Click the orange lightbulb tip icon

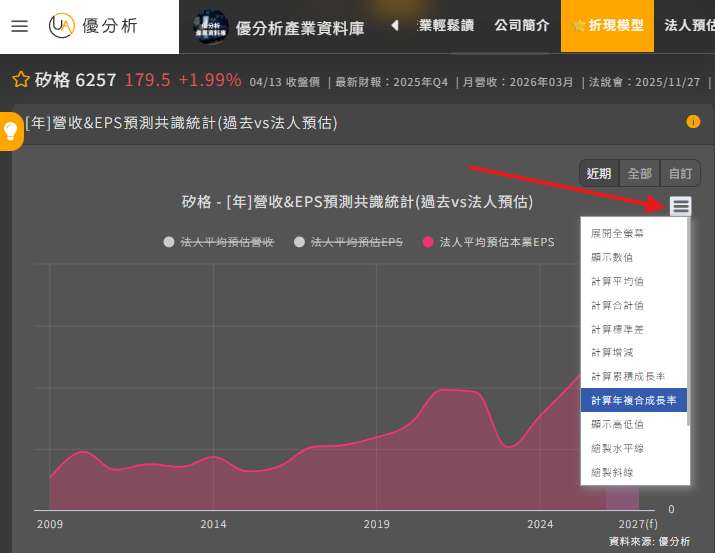pyautogui.click(x=11, y=130)
